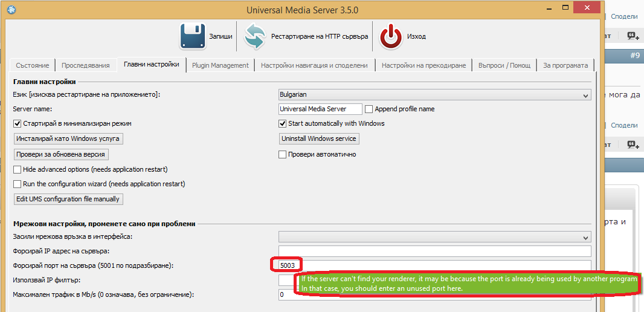The height and width of the screenshot is (312, 644).
Task: Click 'Засили мрежова връзка в интерфейса:' label
Action: click(x=72, y=237)
